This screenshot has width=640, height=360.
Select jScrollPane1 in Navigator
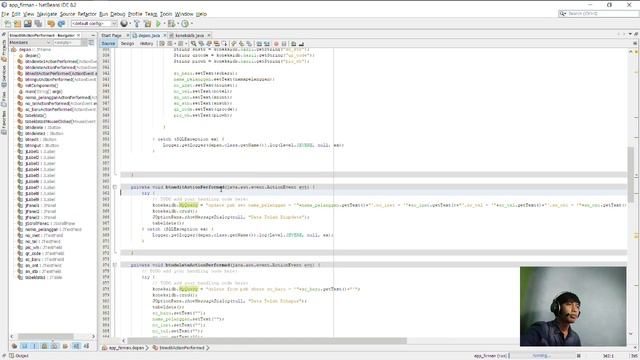(50, 223)
